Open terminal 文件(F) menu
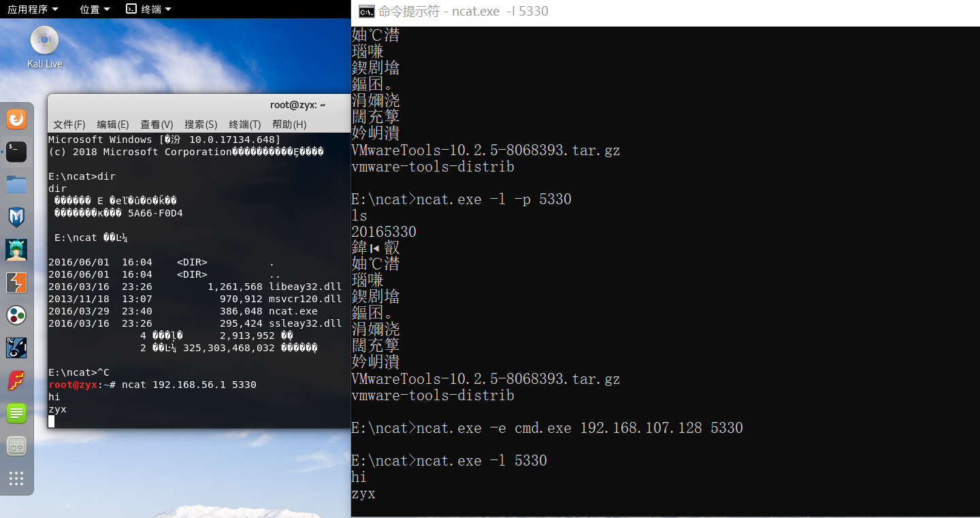This screenshot has width=980, height=518. coord(69,125)
